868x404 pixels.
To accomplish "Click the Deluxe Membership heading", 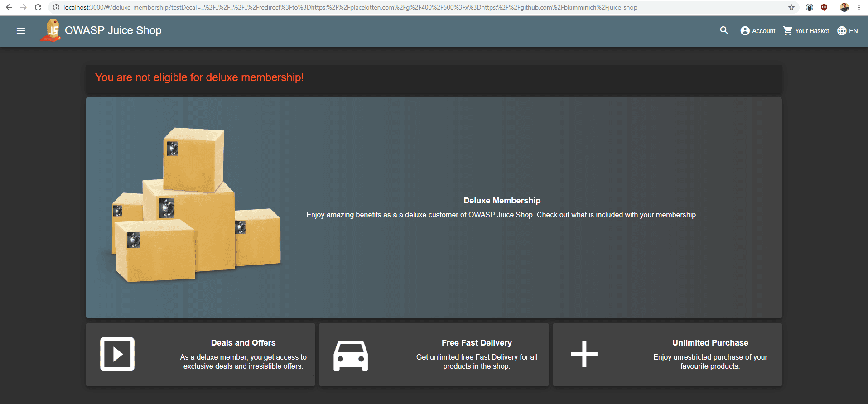I will click(502, 201).
